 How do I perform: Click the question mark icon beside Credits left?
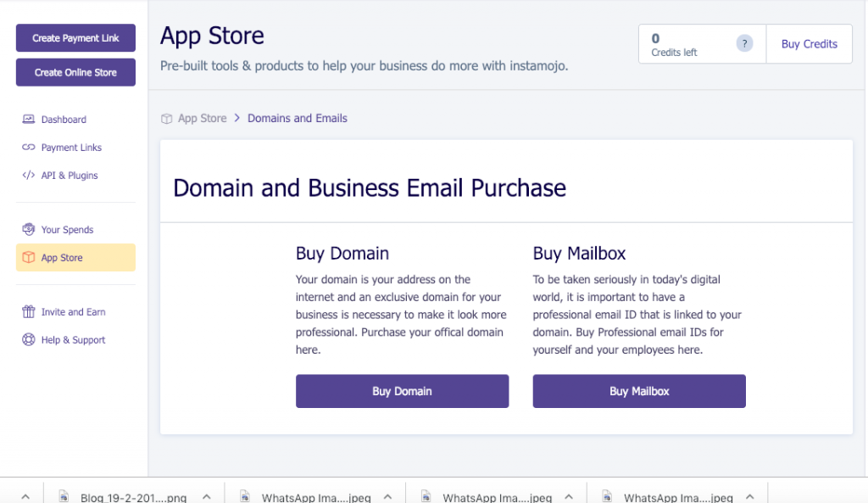click(744, 44)
